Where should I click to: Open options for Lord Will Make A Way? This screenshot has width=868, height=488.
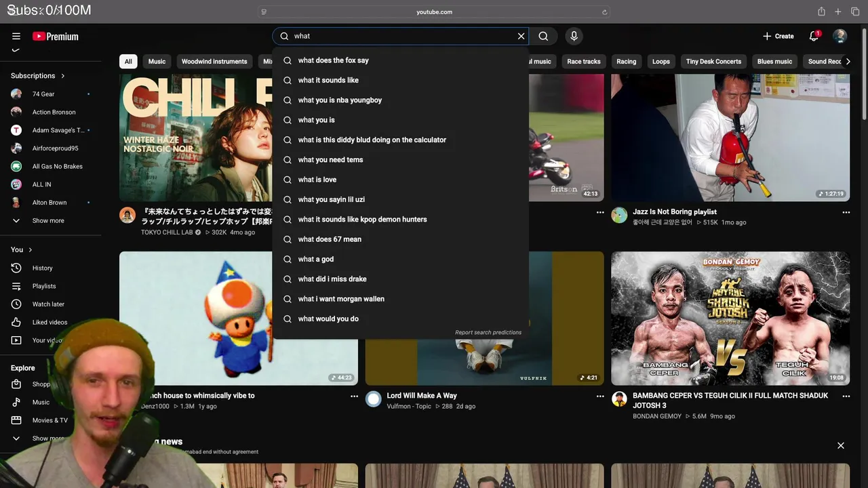(600, 396)
